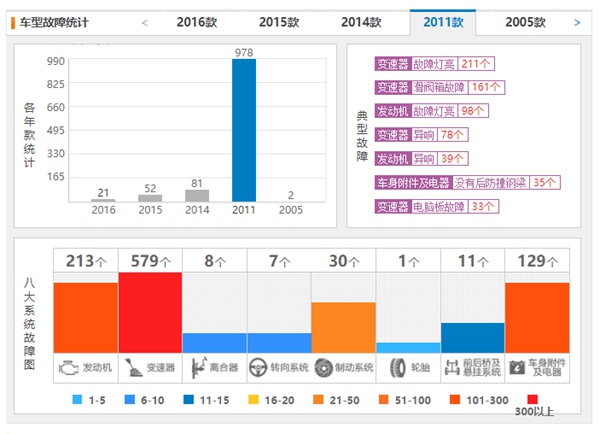
Task: Click the blue 2011 bar in chart
Action: pos(244,130)
